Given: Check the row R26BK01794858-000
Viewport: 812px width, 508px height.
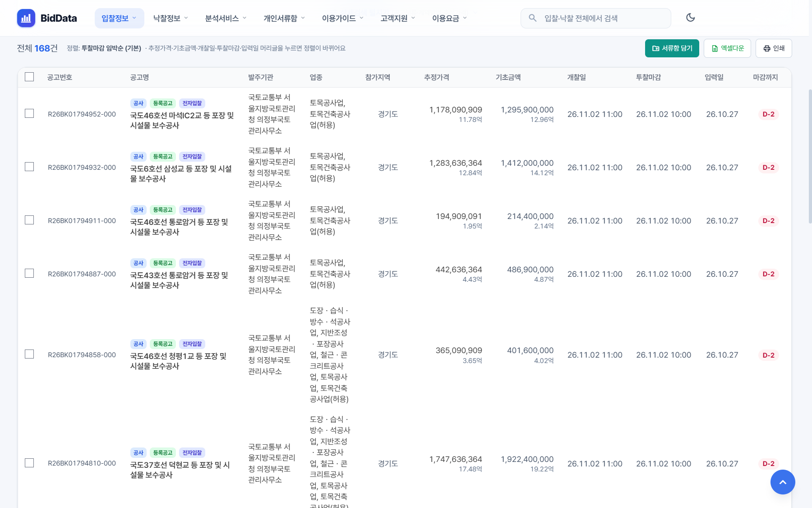Looking at the screenshot, I should pyautogui.click(x=29, y=354).
